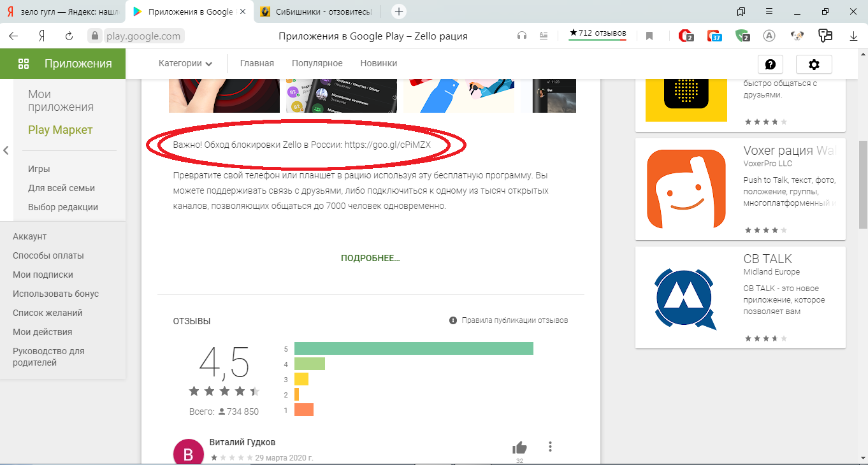Open the CB TALK app icon

tap(686, 297)
